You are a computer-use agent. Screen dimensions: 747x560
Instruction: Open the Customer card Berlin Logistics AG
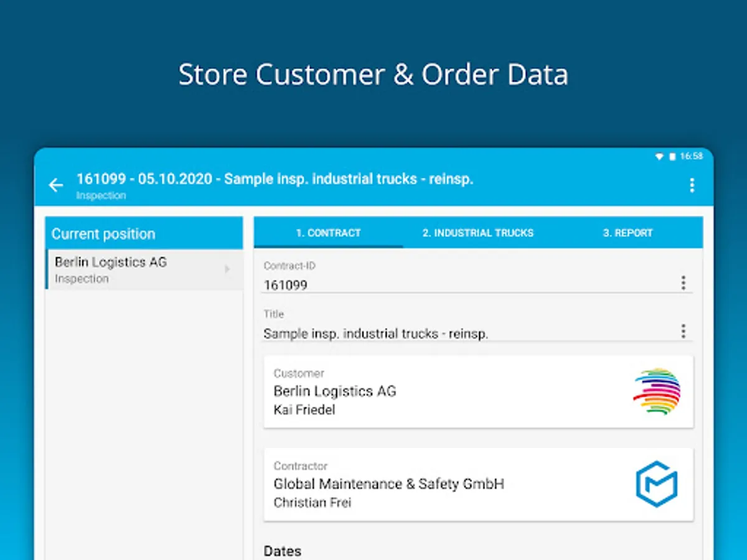point(479,391)
